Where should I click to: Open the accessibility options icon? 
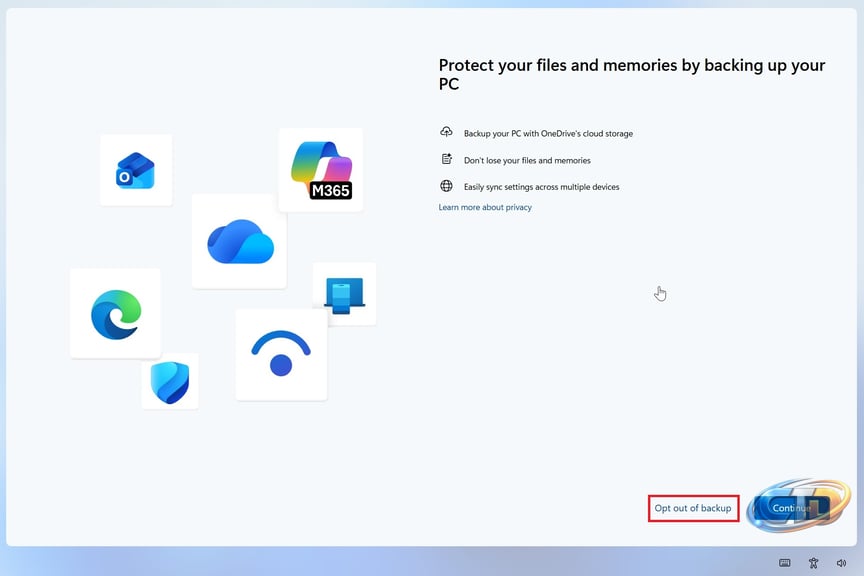[x=813, y=563]
